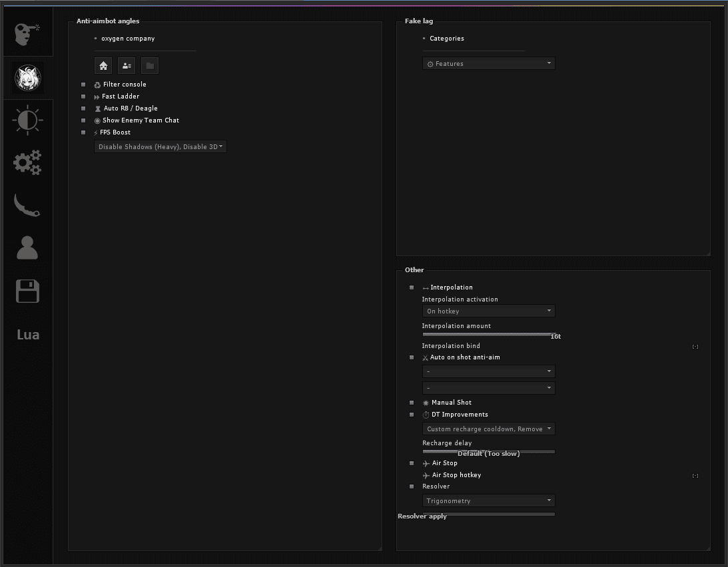Open the Disable Shadows (Heavy) dropdown
This screenshot has height=567, width=728.
click(x=160, y=146)
